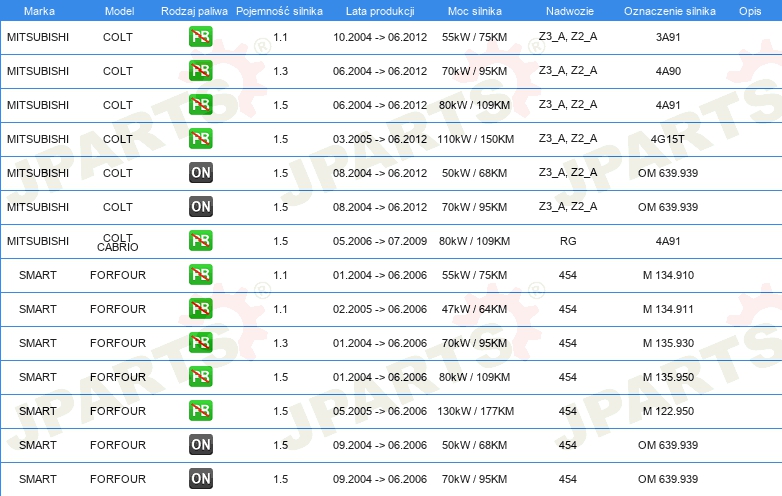Click production years 03.2005 -> 06.2012
The height and width of the screenshot is (496, 782).
[x=380, y=139]
